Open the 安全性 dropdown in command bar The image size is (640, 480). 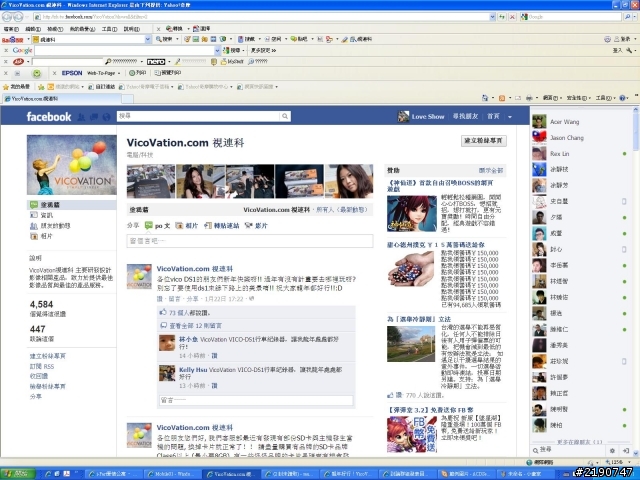point(578,98)
